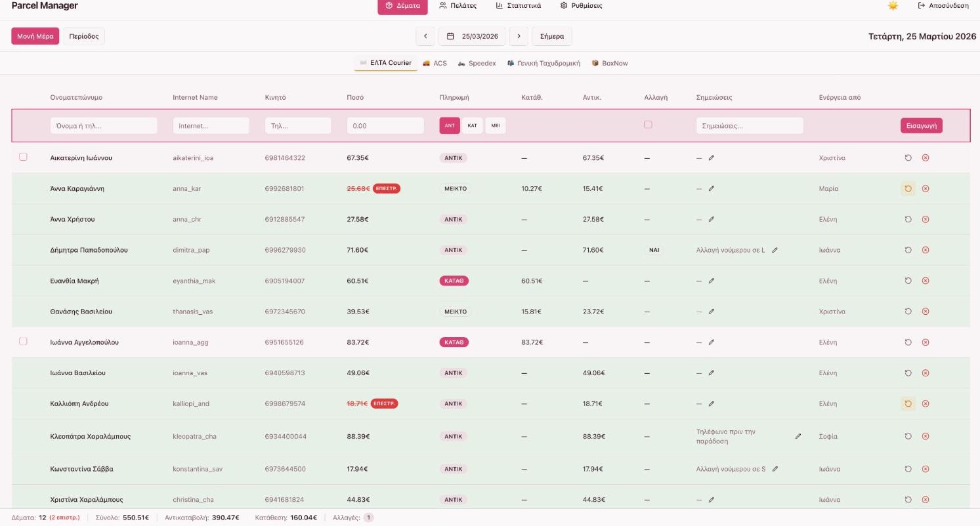Delete the Αικατερίνη Ιωάννου parcel
Screen dimensions: 980x526
click(926, 158)
